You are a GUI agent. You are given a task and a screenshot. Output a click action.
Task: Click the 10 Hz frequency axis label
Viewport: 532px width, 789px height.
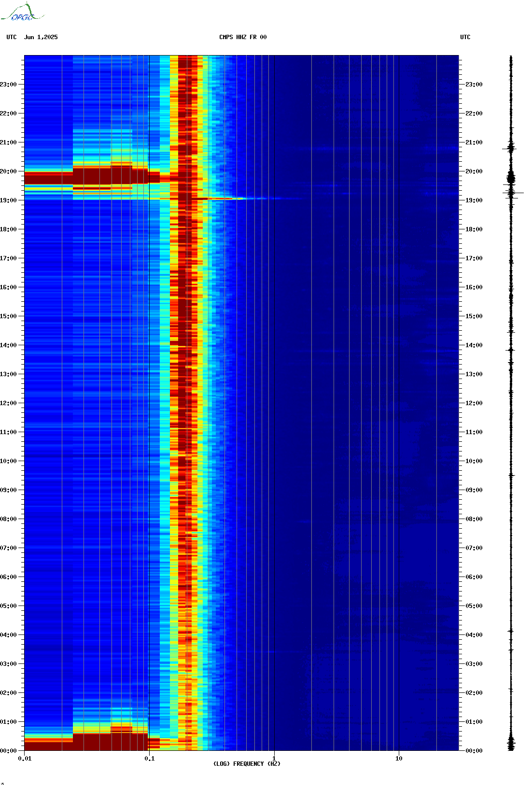point(399,759)
